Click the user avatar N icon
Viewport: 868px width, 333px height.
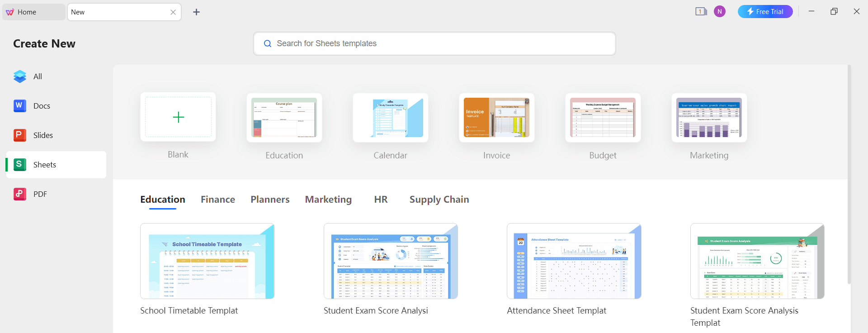(720, 12)
